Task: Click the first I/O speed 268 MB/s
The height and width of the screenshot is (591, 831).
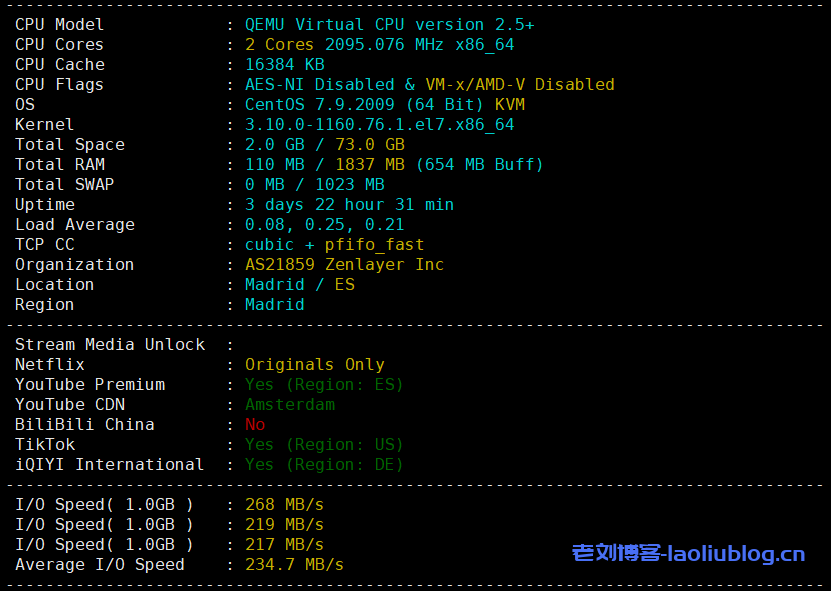Action: tap(284, 504)
